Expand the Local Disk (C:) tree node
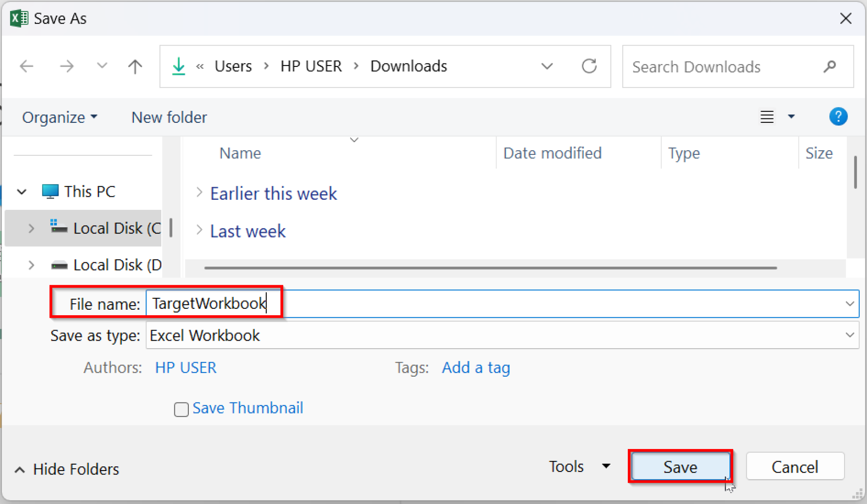Screen dimensions: 867x504 pos(31,228)
